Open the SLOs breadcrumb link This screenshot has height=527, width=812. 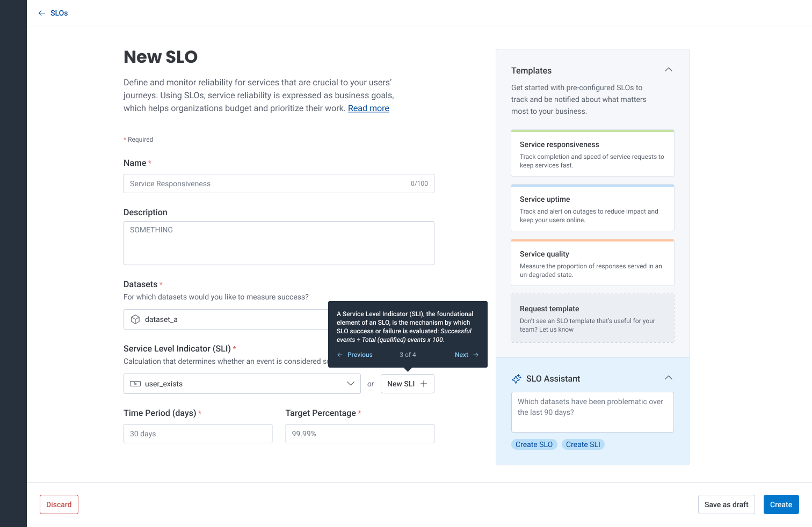pyautogui.click(x=59, y=13)
